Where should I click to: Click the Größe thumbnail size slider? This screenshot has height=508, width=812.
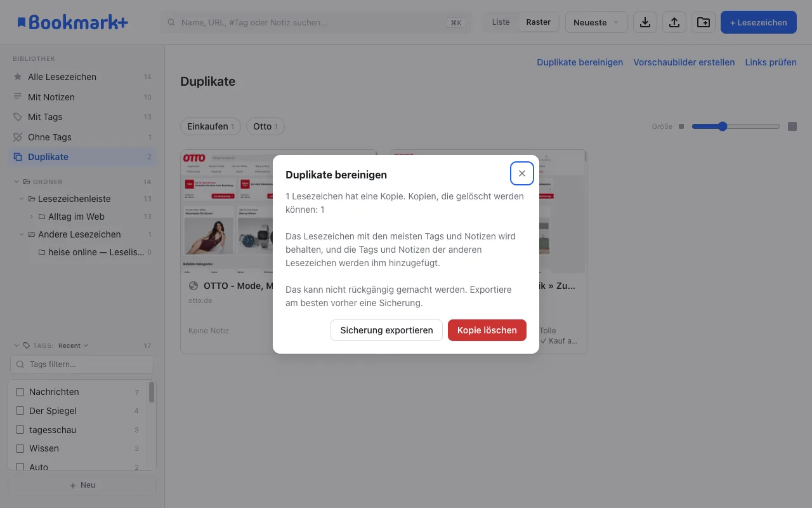pyautogui.click(x=736, y=126)
